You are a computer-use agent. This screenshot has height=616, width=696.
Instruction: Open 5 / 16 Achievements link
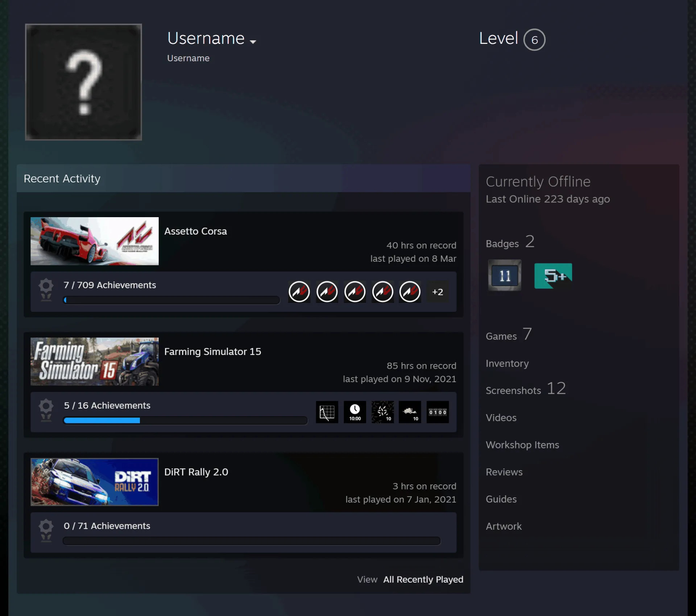[107, 405]
